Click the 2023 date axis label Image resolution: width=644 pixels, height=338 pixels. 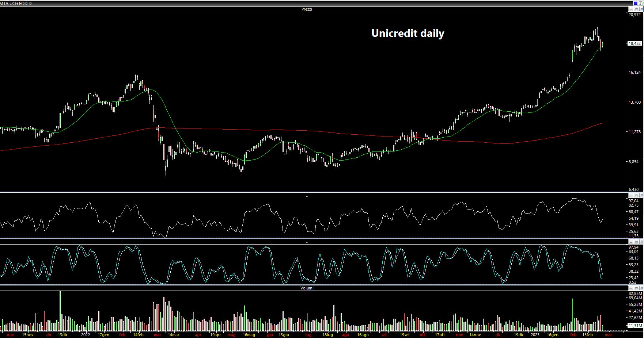tap(535, 335)
